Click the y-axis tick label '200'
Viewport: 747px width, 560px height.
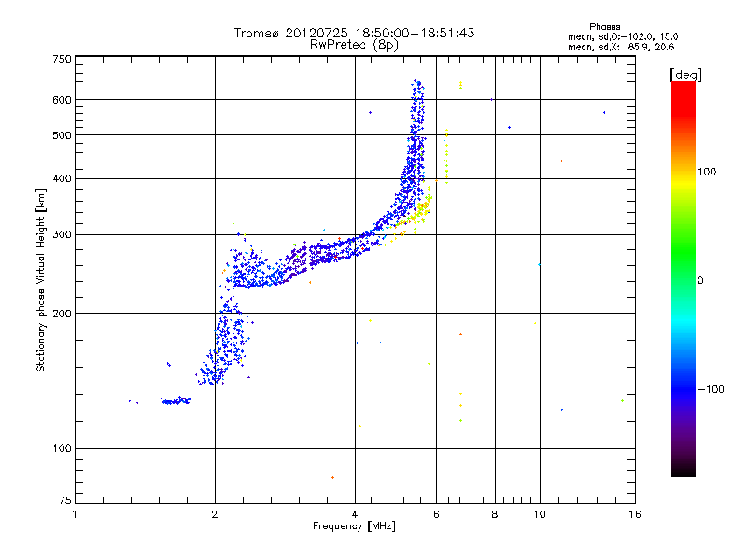62,314
